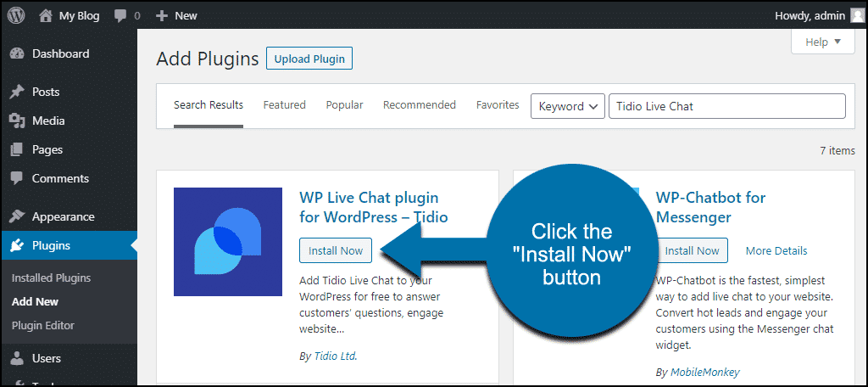Screen dimensions: 868x387
Task: Click the plugin search field with Tidio Live Chat
Action: (726, 106)
